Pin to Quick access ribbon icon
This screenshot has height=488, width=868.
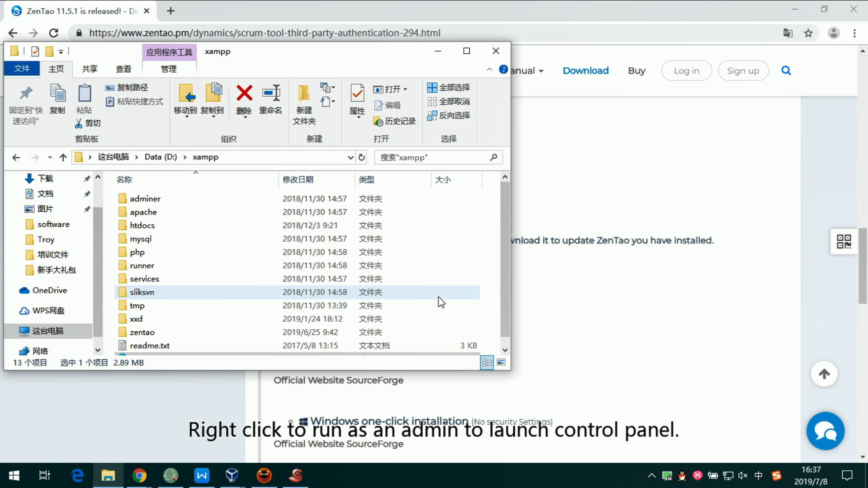tap(26, 105)
